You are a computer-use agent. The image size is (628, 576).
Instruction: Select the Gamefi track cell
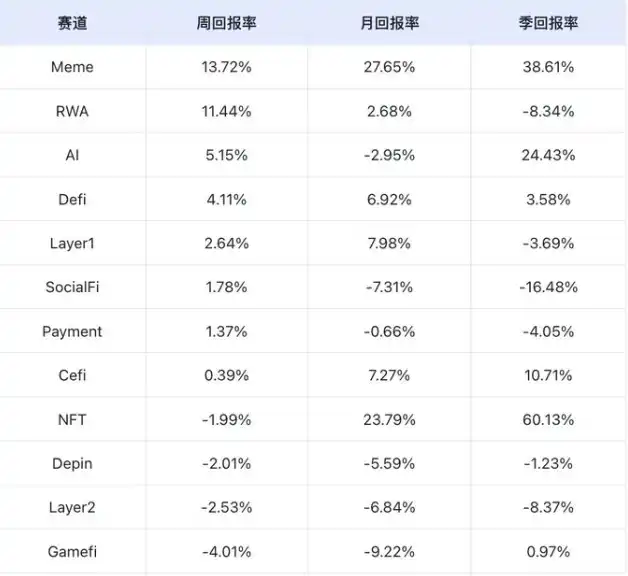(x=72, y=551)
